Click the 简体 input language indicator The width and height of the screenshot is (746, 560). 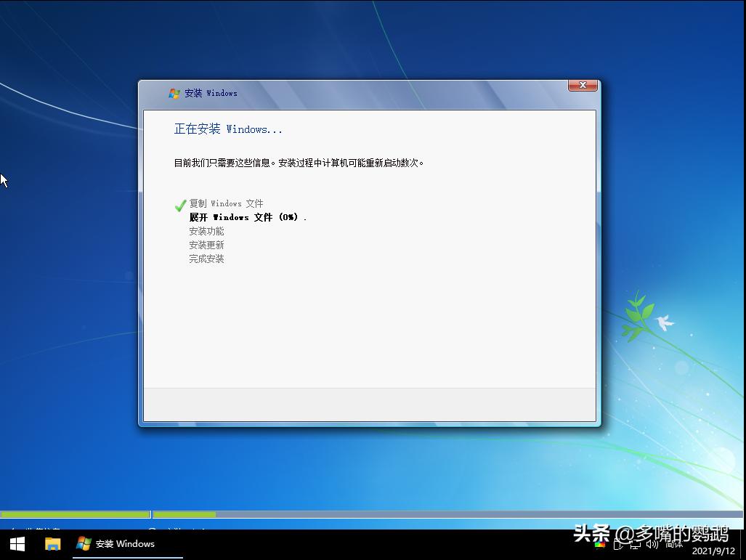[674, 544]
